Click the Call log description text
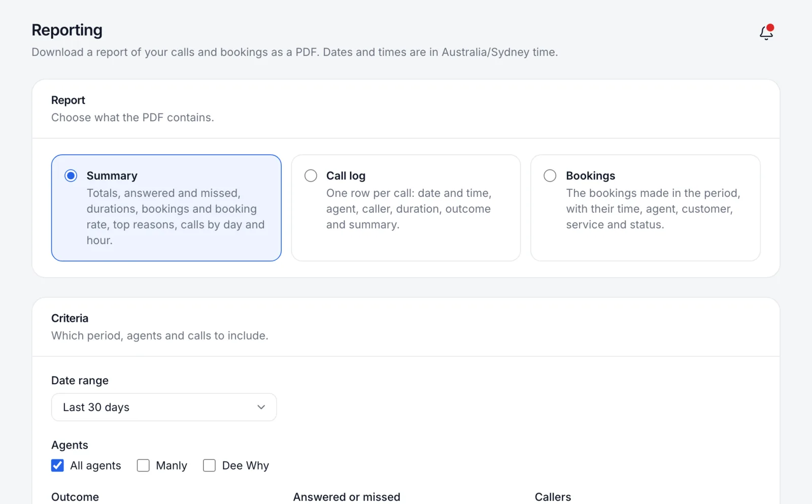 pyautogui.click(x=409, y=209)
